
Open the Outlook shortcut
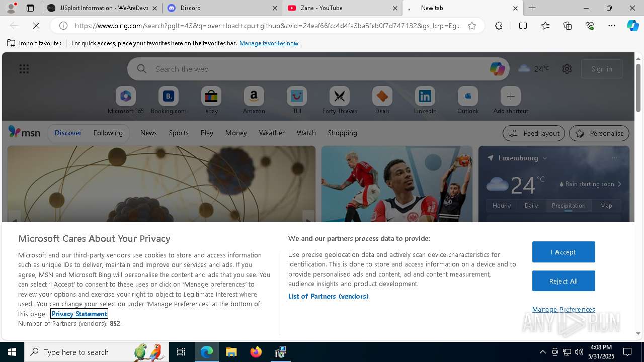[468, 100]
